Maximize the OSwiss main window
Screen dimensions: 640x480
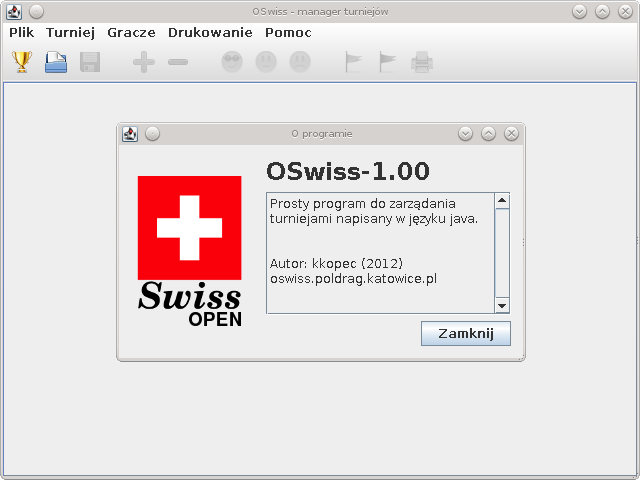click(602, 12)
